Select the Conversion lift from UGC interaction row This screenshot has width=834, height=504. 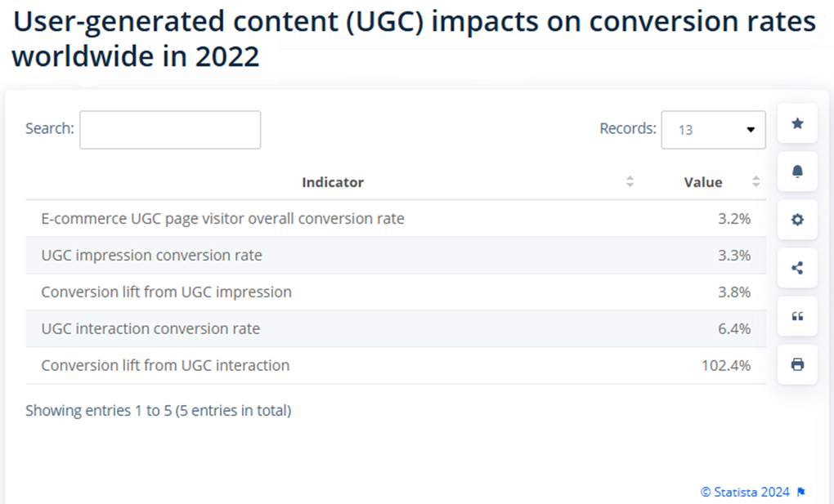tap(396, 365)
